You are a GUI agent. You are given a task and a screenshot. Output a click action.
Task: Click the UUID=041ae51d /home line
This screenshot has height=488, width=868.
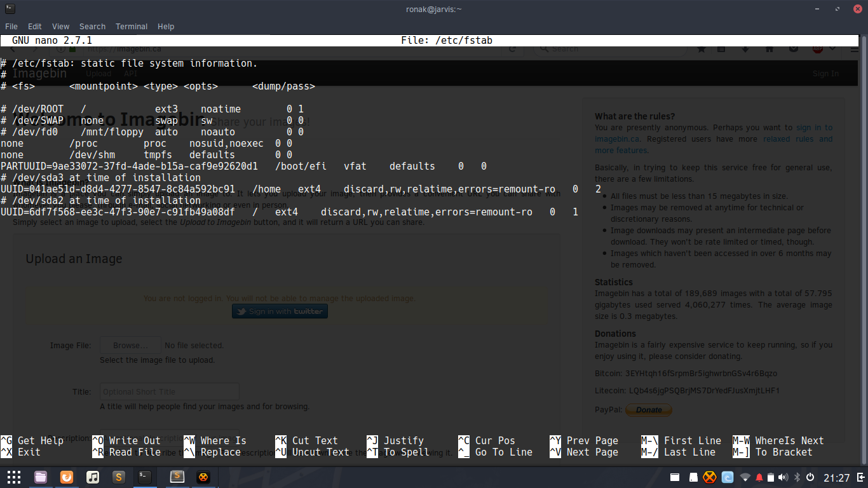click(301, 189)
